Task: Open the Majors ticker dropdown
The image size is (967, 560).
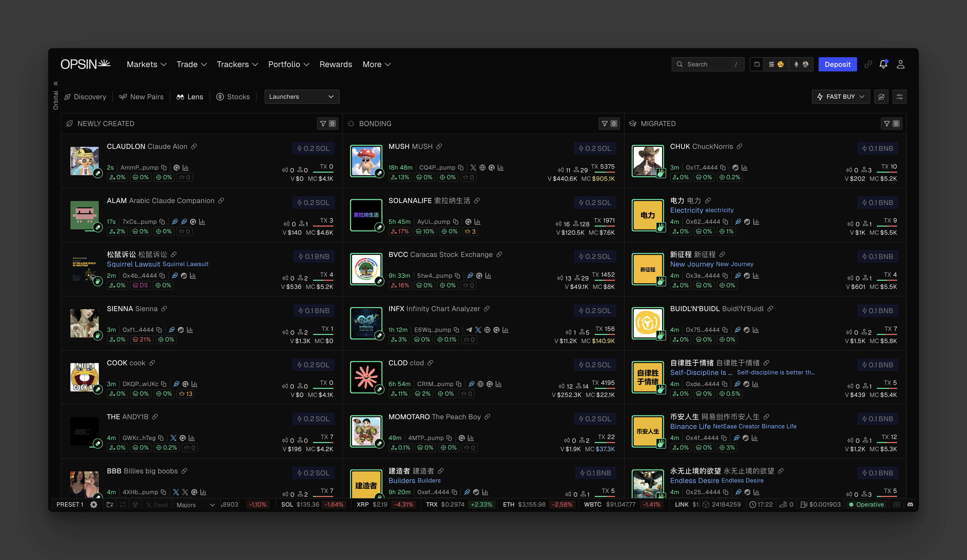Action: tap(195, 505)
